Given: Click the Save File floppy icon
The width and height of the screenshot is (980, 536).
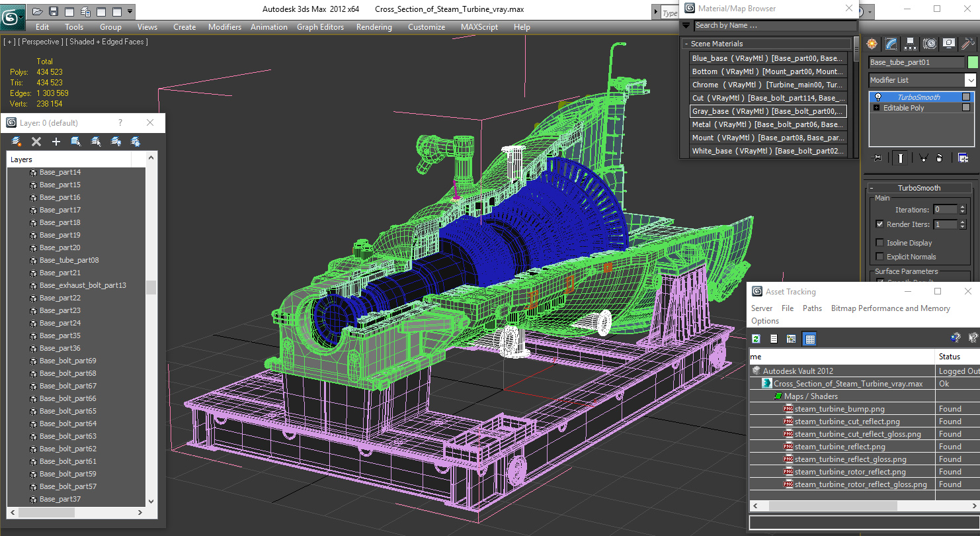Looking at the screenshot, I should 54,12.
